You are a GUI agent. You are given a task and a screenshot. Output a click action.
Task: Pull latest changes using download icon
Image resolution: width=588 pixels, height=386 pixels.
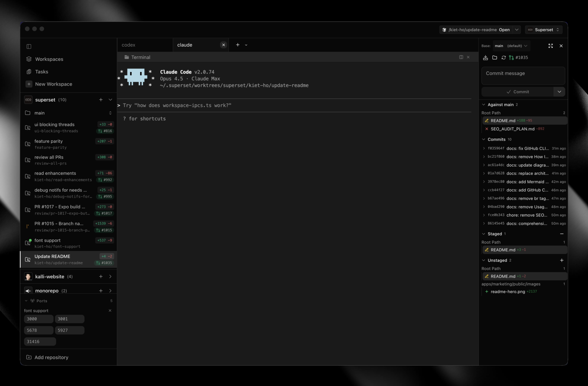[x=486, y=57]
